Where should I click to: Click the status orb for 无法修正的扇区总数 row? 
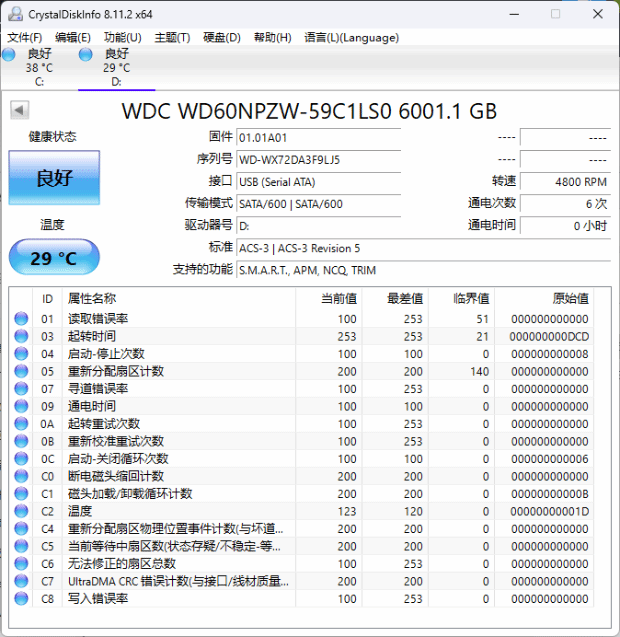click(21, 563)
